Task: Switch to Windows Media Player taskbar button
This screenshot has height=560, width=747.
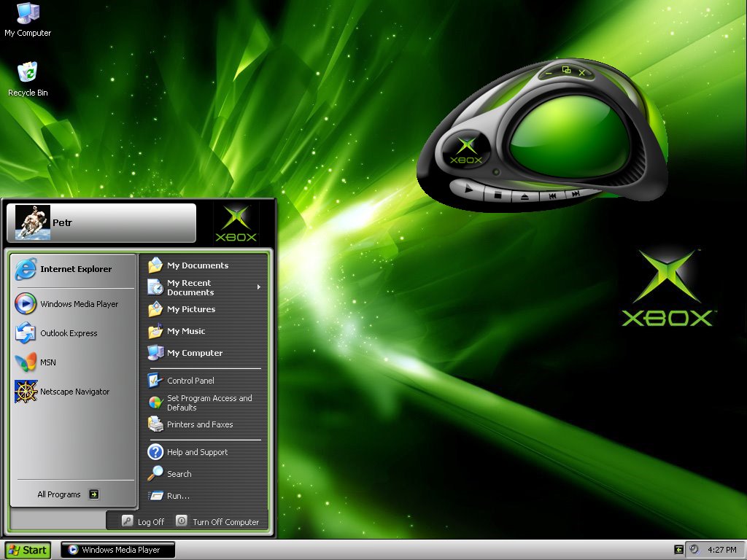Action: point(118,550)
